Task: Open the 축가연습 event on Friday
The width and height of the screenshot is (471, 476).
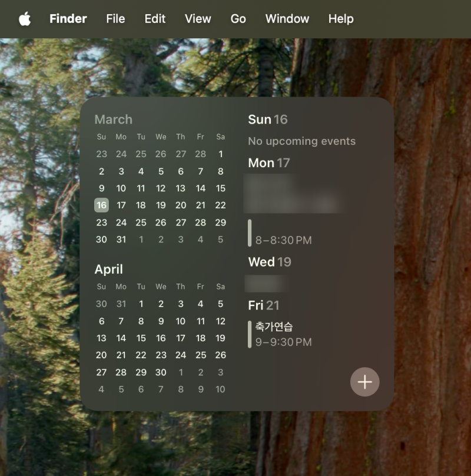Action: click(x=280, y=334)
